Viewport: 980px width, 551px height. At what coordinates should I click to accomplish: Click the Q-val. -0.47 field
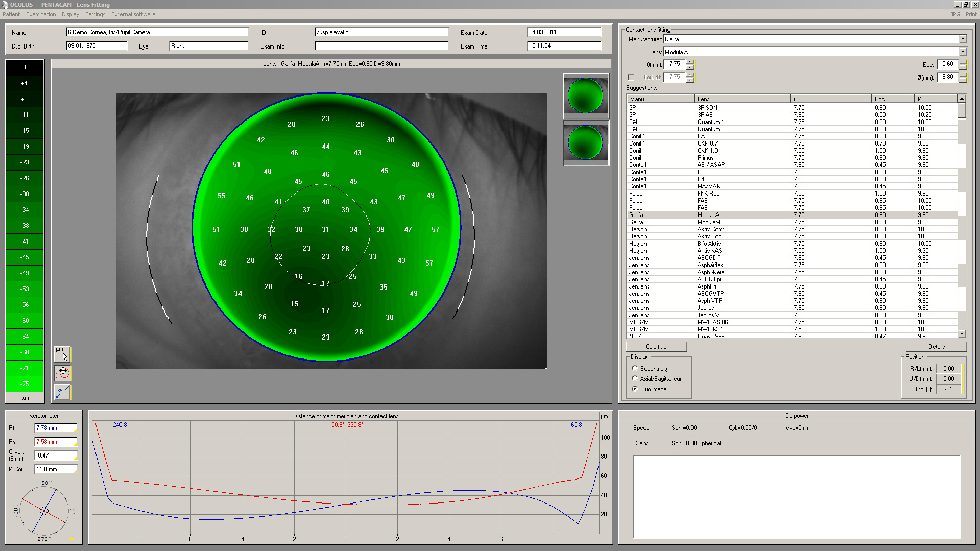point(56,456)
